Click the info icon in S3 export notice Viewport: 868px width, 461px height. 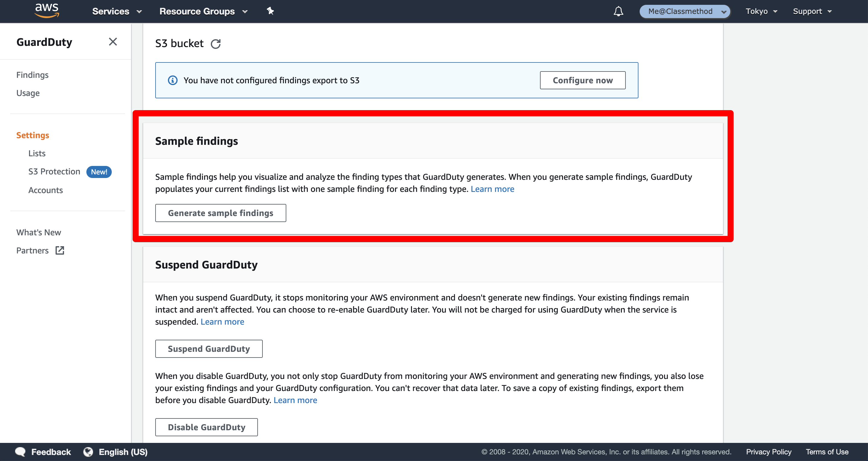173,81
